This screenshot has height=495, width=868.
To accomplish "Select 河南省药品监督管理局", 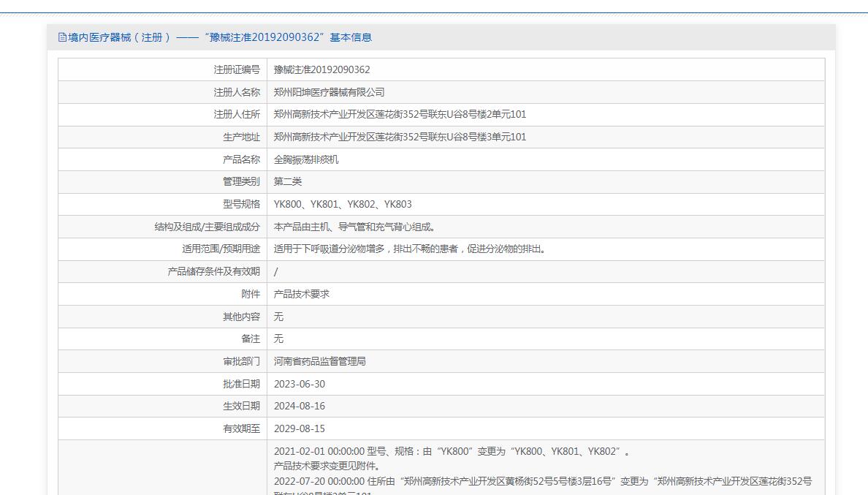I will coord(320,361).
